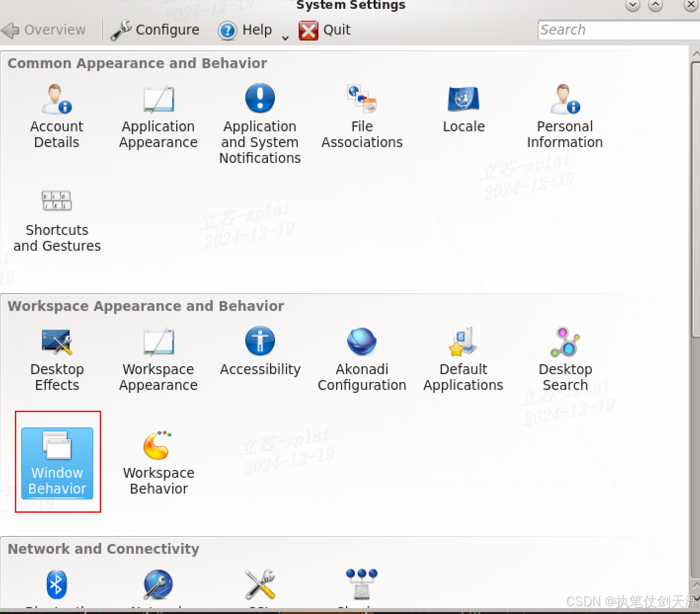The height and width of the screenshot is (614, 700).
Task: Open the globe-and-wrench network settings icon
Action: coord(158,584)
